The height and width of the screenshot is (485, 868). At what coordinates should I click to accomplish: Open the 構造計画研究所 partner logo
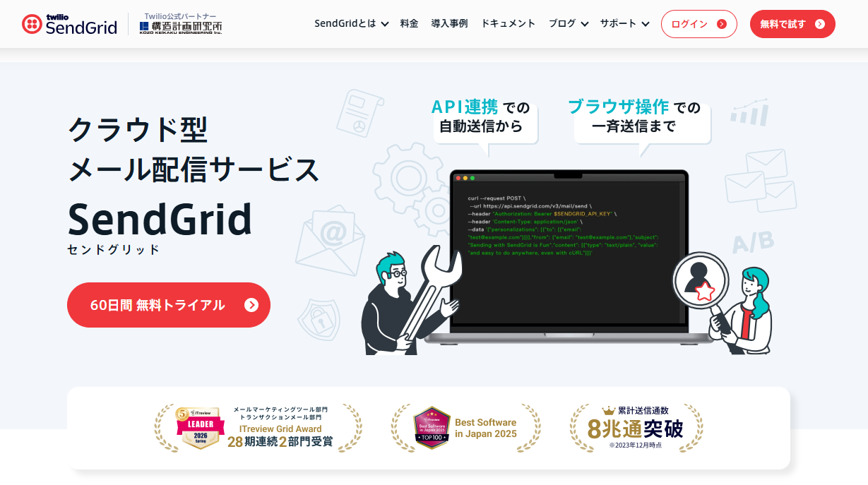(181, 28)
